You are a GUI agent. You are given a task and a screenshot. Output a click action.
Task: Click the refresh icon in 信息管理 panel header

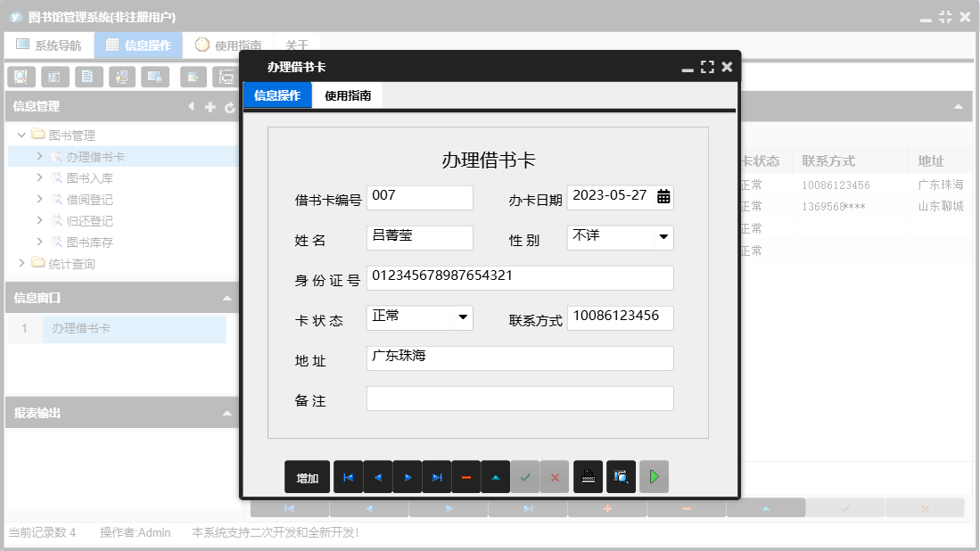(x=230, y=106)
